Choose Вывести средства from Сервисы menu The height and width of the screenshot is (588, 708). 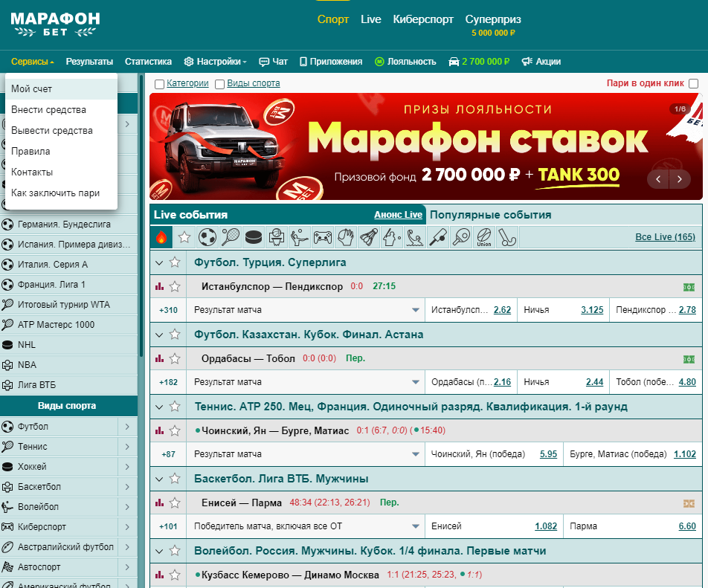61,130
